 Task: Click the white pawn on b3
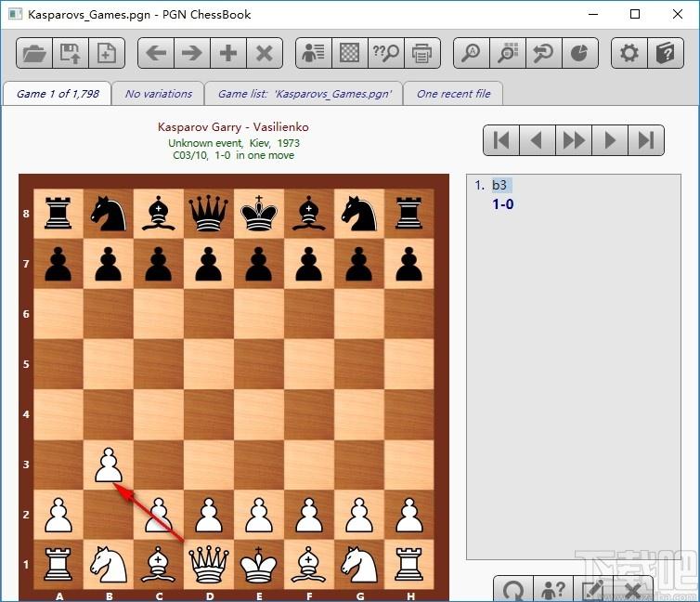click(x=109, y=465)
